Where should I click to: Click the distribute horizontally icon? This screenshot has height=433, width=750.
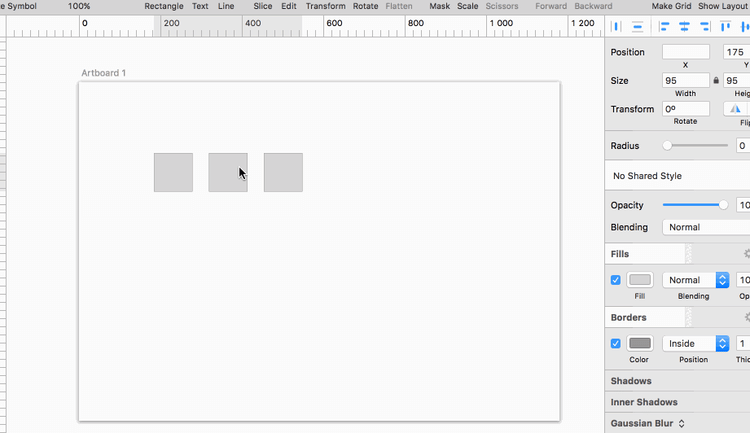[617, 26]
